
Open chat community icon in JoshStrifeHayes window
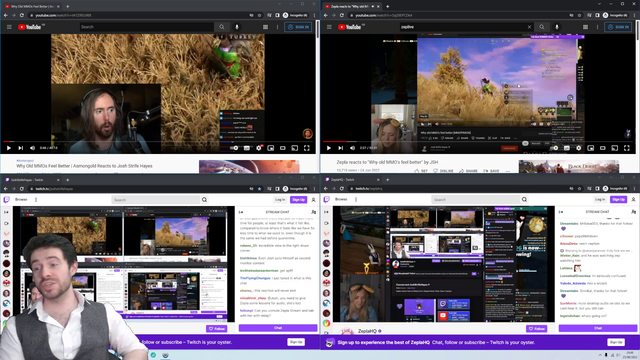[313, 212]
